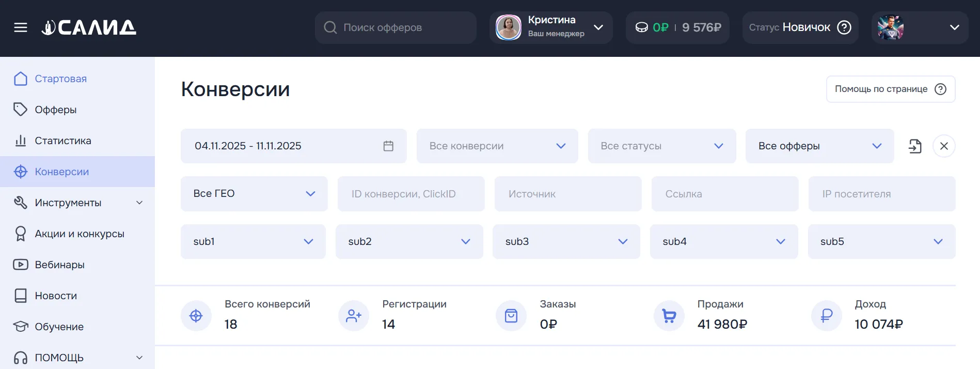Open Офферы in sidebar

pyautogui.click(x=77, y=110)
